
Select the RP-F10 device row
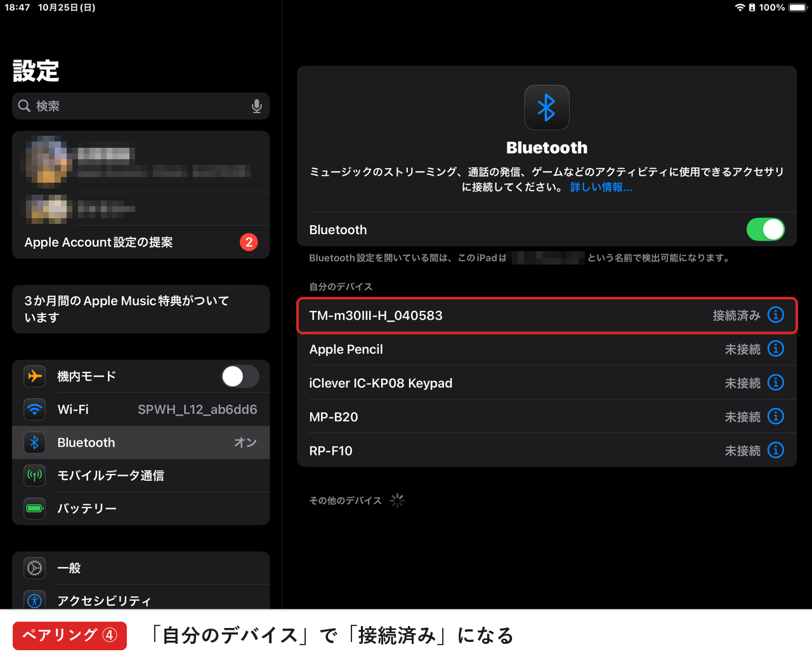click(x=547, y=450)
